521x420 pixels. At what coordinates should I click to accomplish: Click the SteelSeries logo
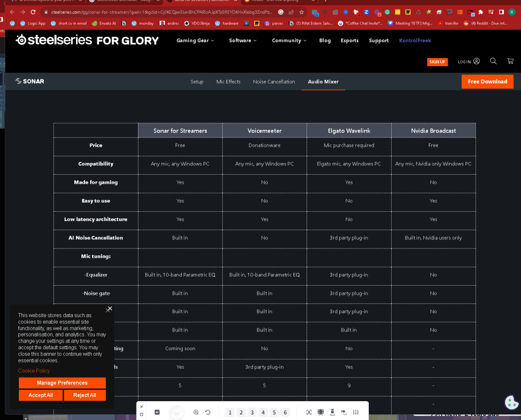coord(87,40)
